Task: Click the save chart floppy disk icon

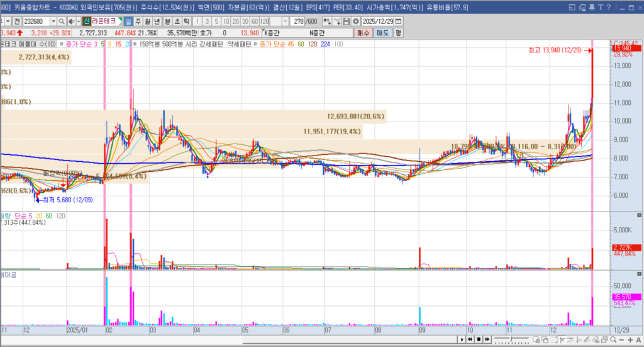Action: click(x=346, y=21)
